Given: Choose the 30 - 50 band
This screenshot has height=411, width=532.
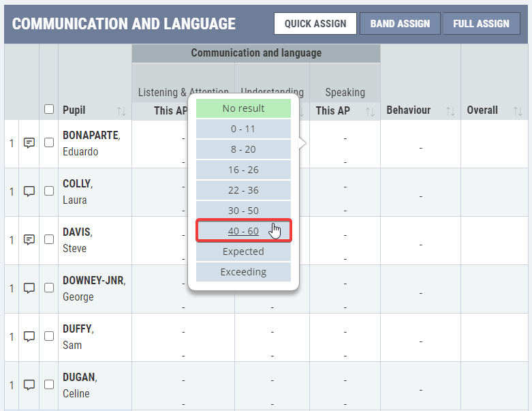Looking at the screenshot, I should (x=243, y=211).
